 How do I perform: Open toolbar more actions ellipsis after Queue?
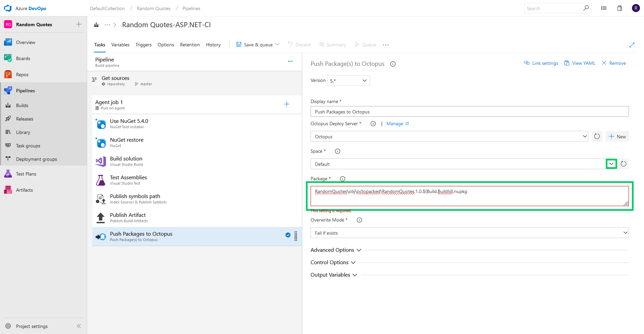(386, 45)
